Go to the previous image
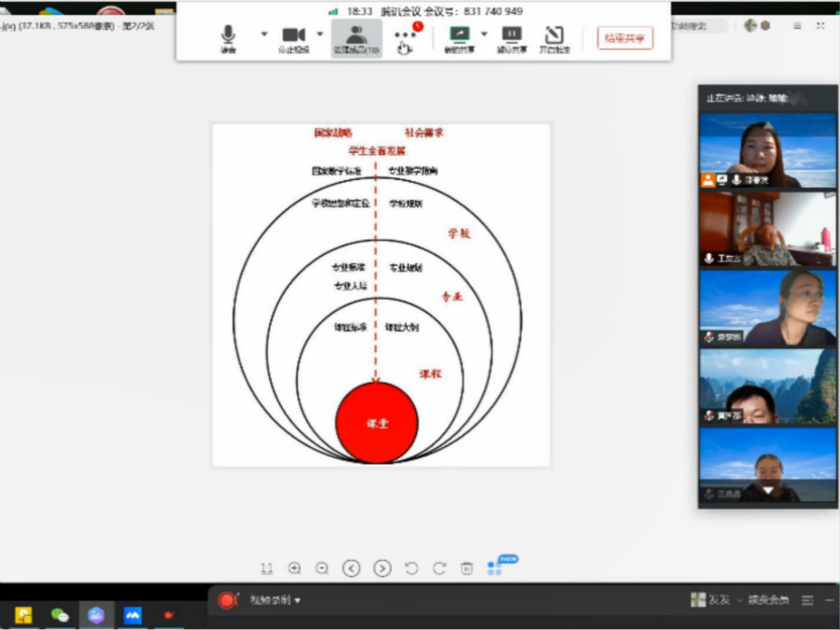840x630 pixels. pyautogui.click(x=351, y=568)
